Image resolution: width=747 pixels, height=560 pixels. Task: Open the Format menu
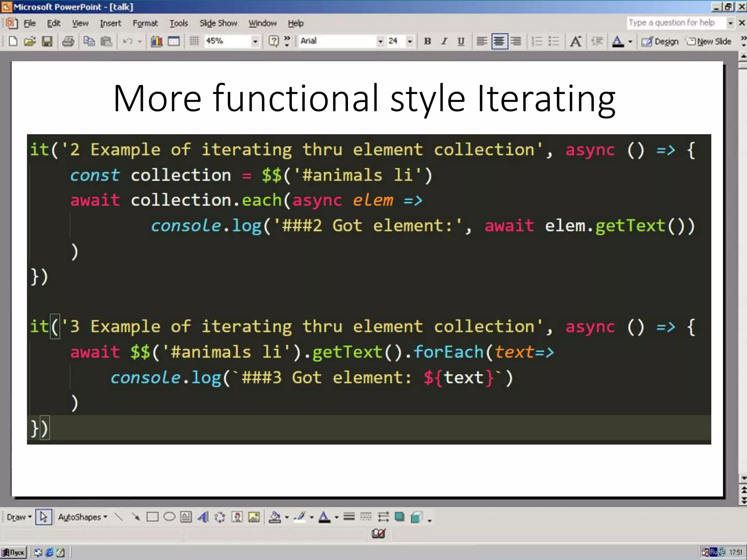click(x=145, y=23)
